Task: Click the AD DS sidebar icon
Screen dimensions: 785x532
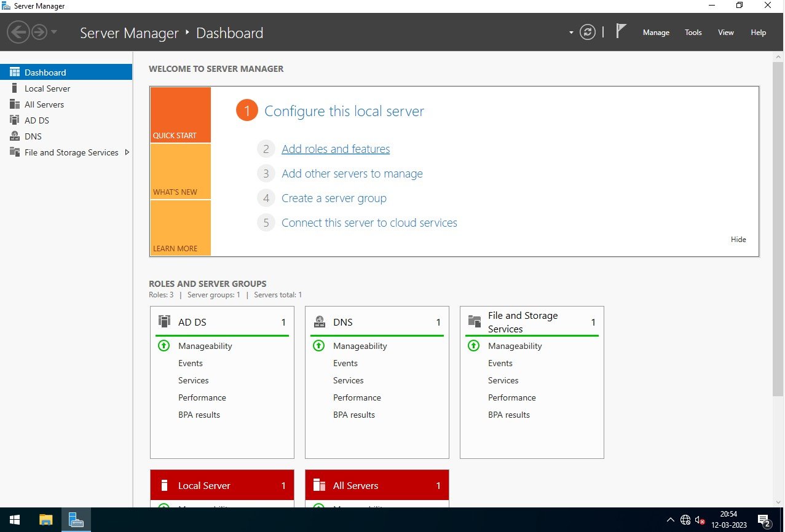Action: pos(15,120)
